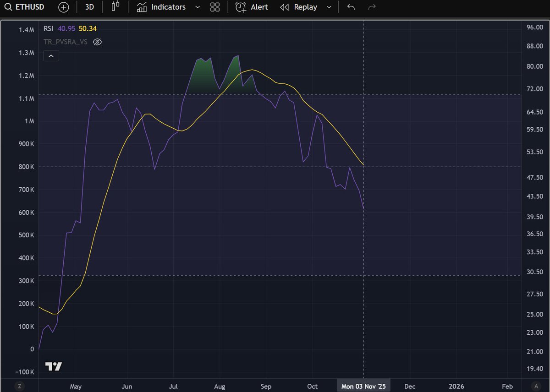Create a new Alert
The height and width of the screenshot is (392, 550).
(252, 7)
